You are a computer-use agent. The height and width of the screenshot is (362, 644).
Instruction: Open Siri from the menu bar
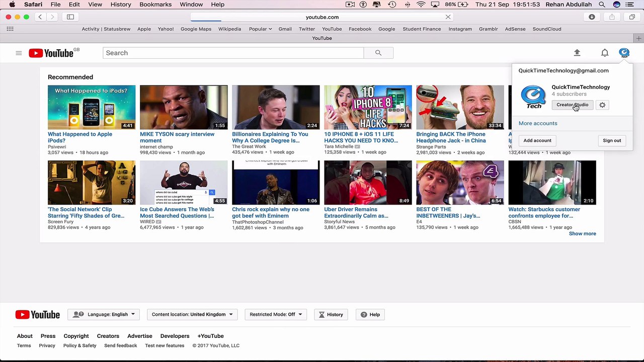coord(617,5)
